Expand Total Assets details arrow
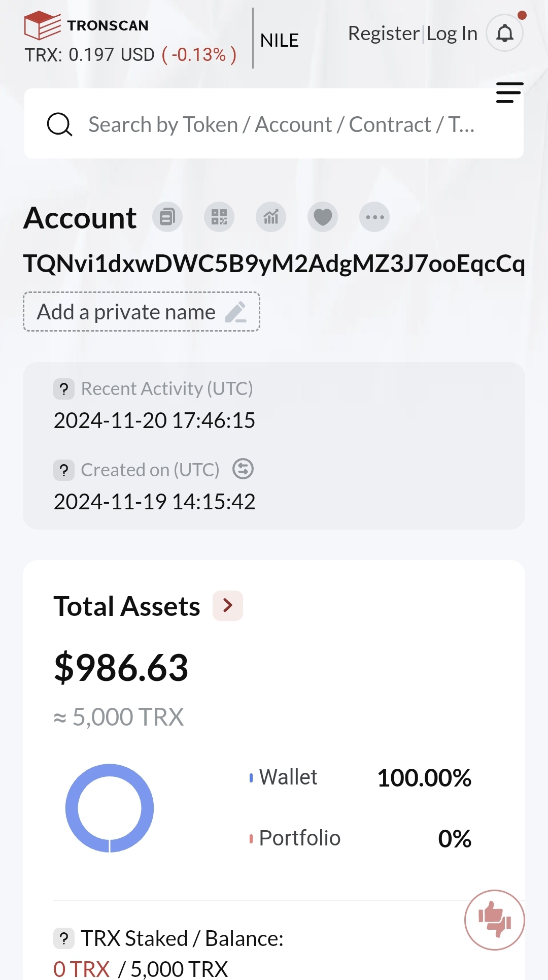The height and width of the screenshot is (980, 548). [x=228, y=606]
